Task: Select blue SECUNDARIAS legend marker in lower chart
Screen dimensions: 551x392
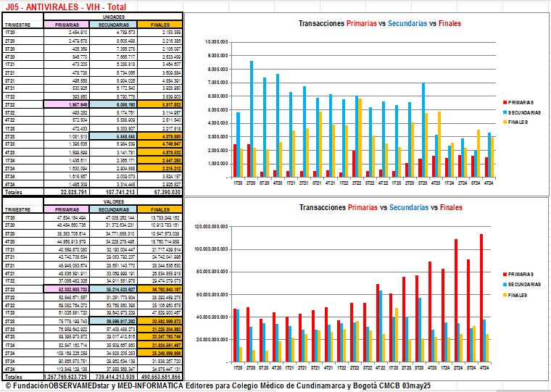Action: click(505, 285)
